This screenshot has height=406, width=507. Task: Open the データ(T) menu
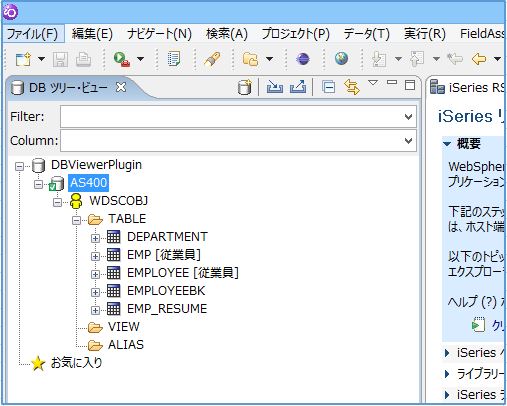coord(366,34)
